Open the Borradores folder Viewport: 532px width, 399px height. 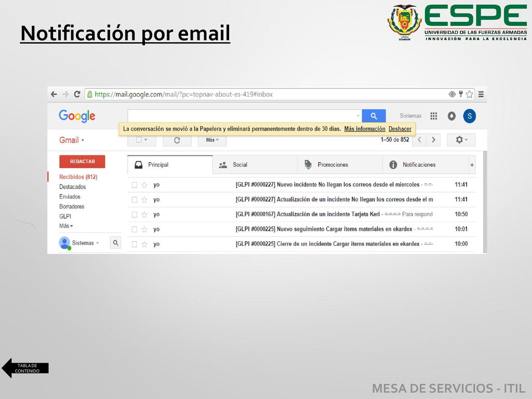tap(72, 206)
